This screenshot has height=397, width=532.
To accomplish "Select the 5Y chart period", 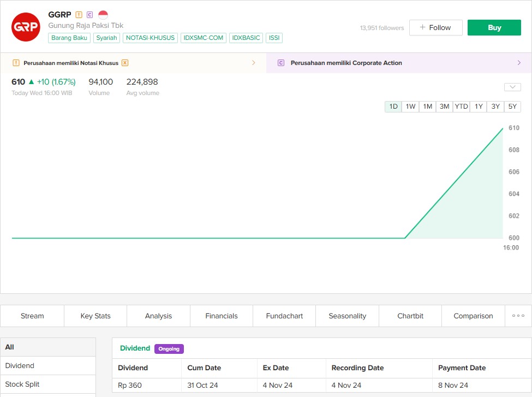I will (x=512, y=106).
